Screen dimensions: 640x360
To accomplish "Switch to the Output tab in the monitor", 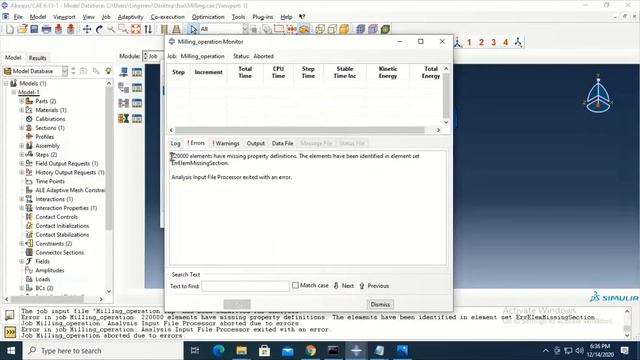I will [256, 143].
